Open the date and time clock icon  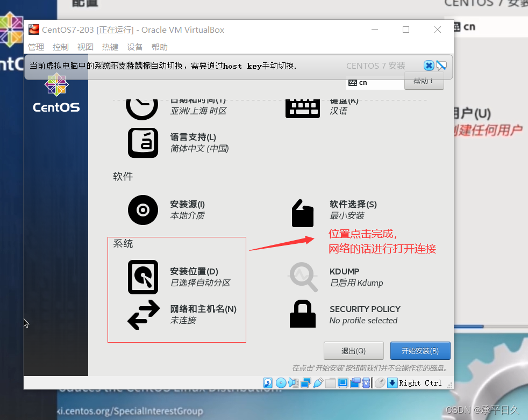[x=142, y=108]
